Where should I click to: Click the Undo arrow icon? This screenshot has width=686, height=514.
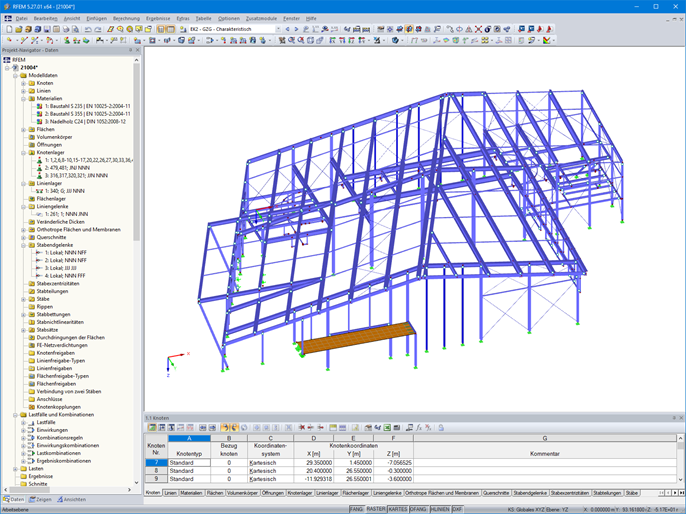[x=88, y=29]
